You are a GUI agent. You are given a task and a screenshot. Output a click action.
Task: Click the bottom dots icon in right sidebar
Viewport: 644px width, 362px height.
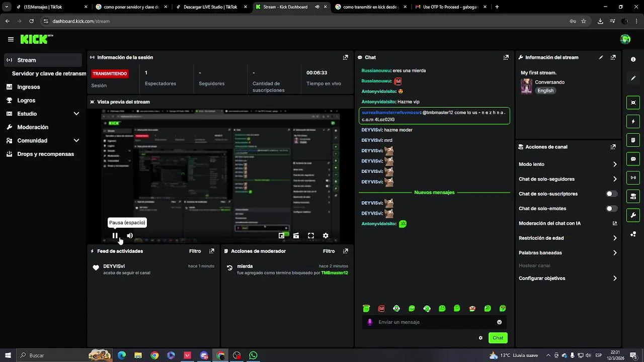[633, 234]
